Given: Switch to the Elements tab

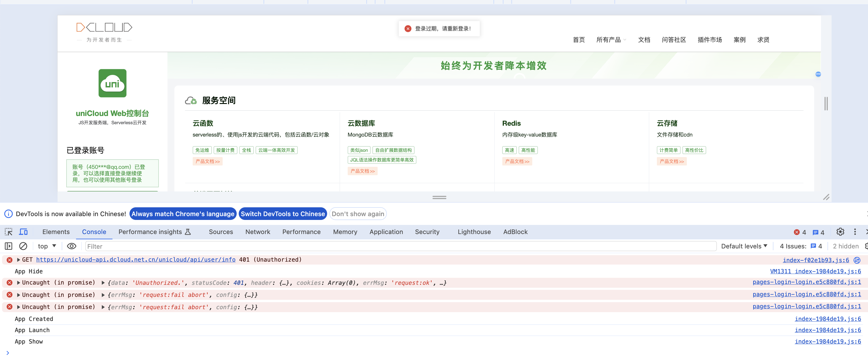Looking at the screenshot, I should (x=56, y=232).
